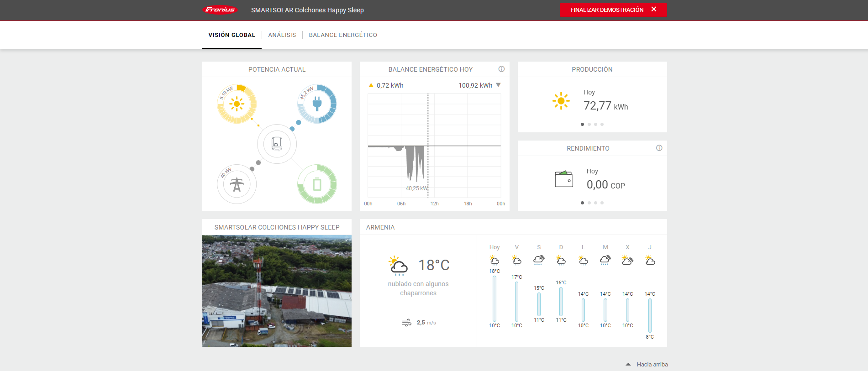
Task: Click the power grid pylon icon
Action: click(x=237, y=184)
